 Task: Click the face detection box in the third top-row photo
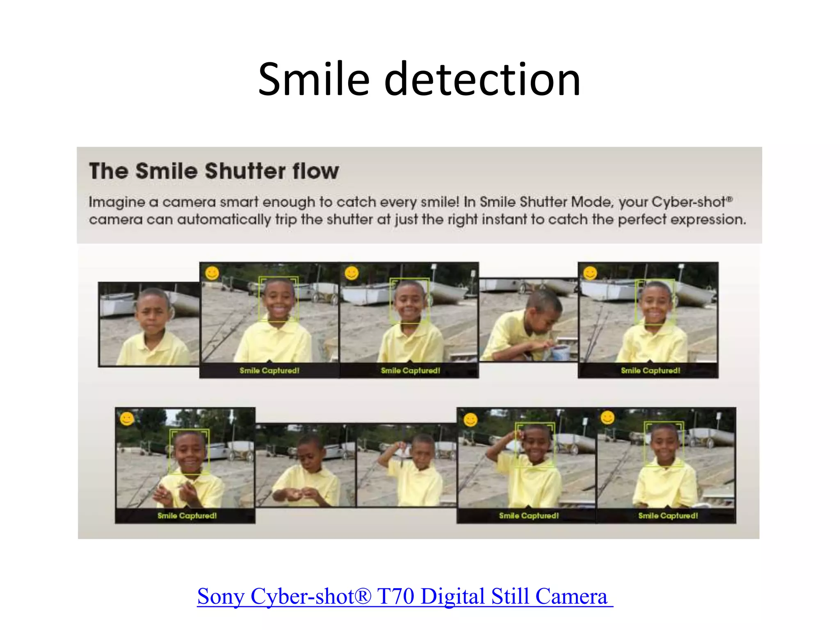[409, 301]
